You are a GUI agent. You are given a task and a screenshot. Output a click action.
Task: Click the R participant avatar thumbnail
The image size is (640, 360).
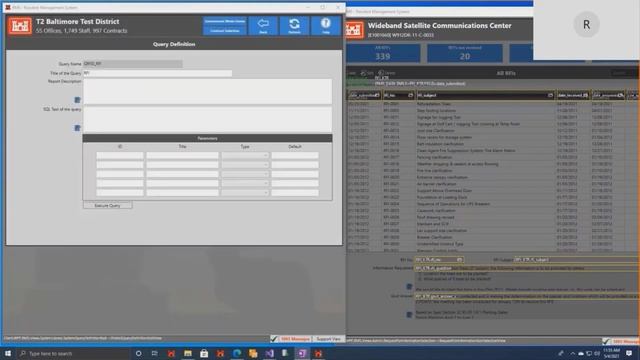(586, 24)
